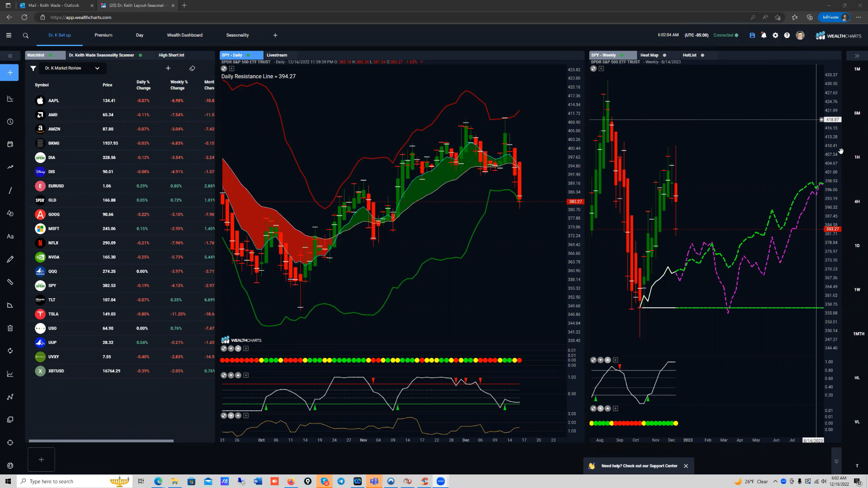Expand the weekly chart indicator plus box
This screenshot has height=488, width=868.
601,69
